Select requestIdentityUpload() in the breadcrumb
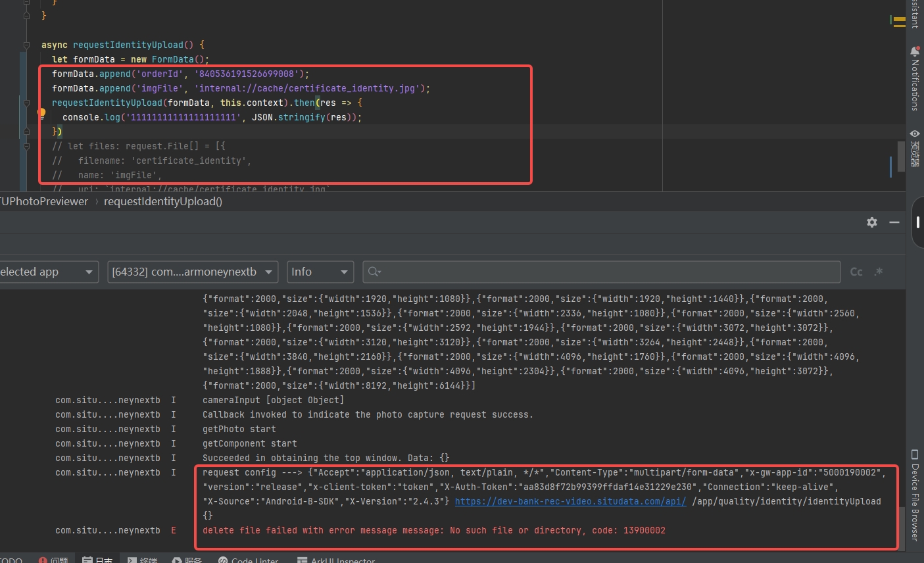 tap(163, 201)
